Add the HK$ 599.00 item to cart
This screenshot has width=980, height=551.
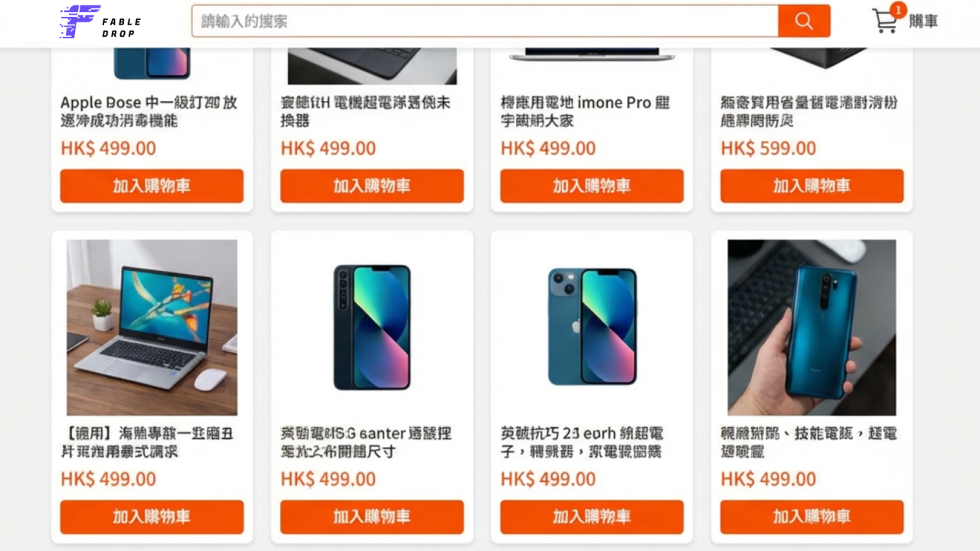812,186
